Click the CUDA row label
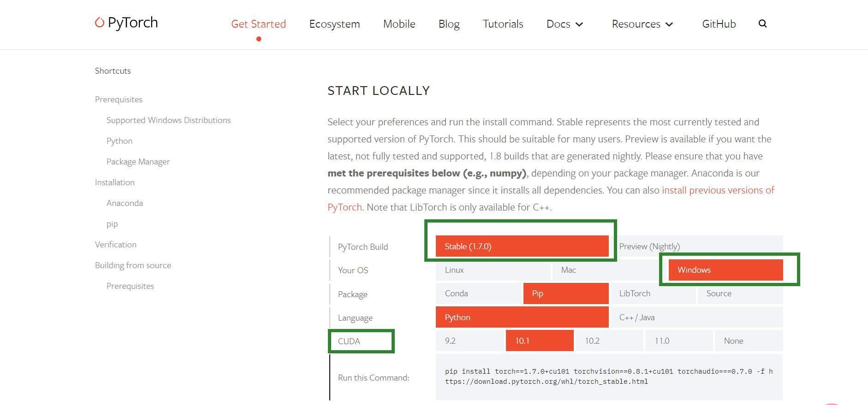868x405 pixels. pos(349,341)
